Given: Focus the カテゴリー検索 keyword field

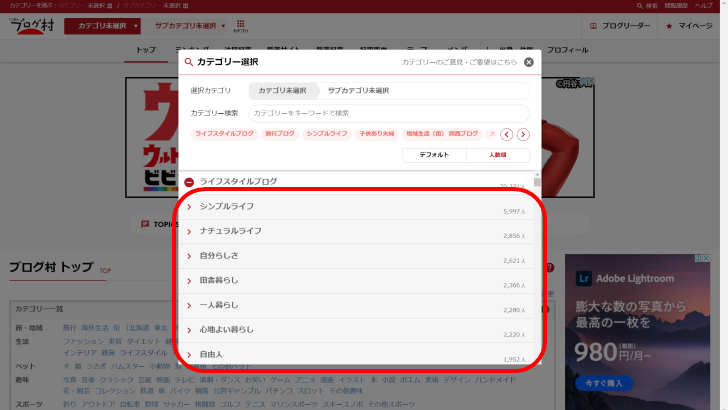Looking at the screenshot, I should coord(389,113).
